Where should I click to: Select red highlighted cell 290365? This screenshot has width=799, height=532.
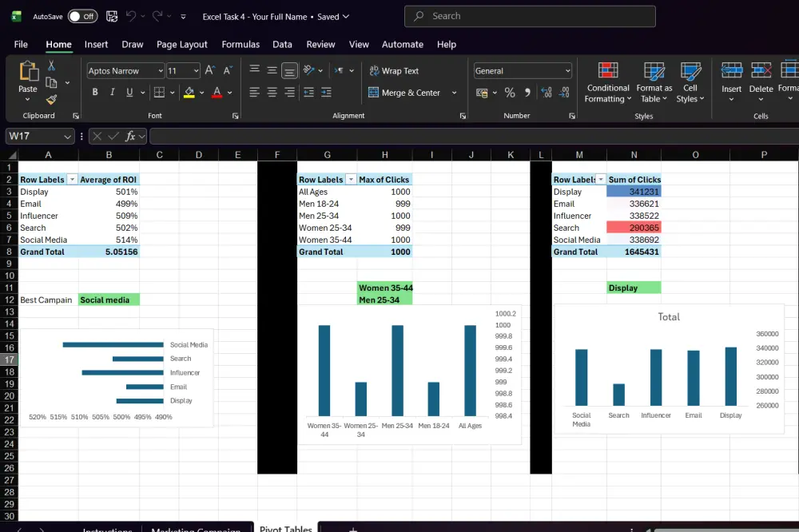[634, 228]
